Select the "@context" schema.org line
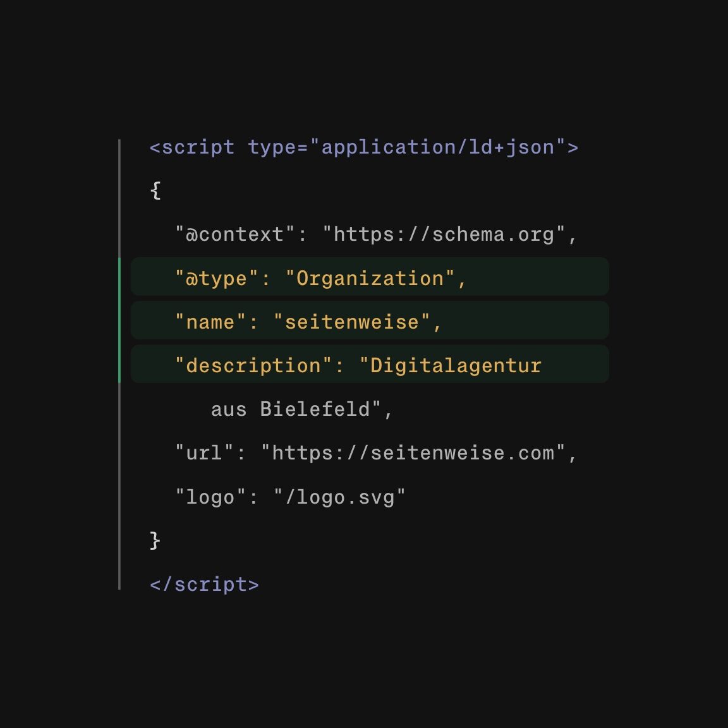 [x=375, y=234]
